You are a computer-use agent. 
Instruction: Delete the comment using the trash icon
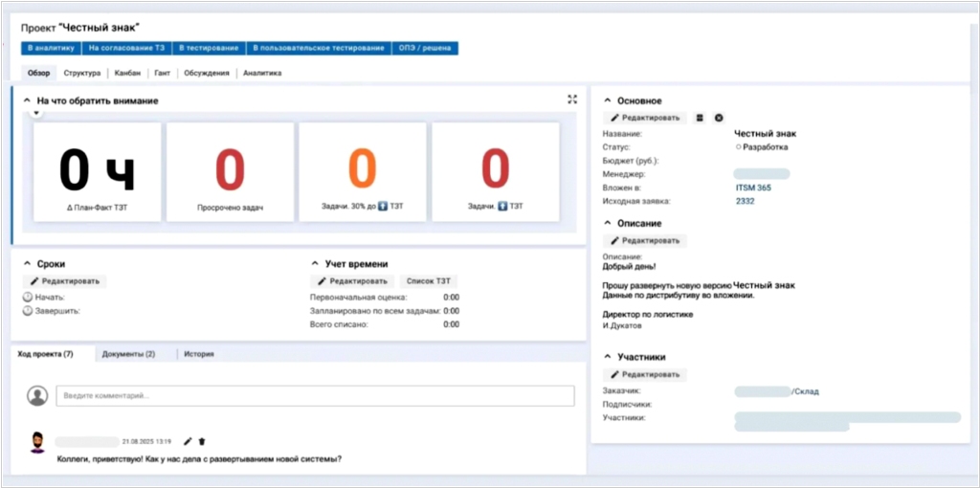click(x=202, y=441)
